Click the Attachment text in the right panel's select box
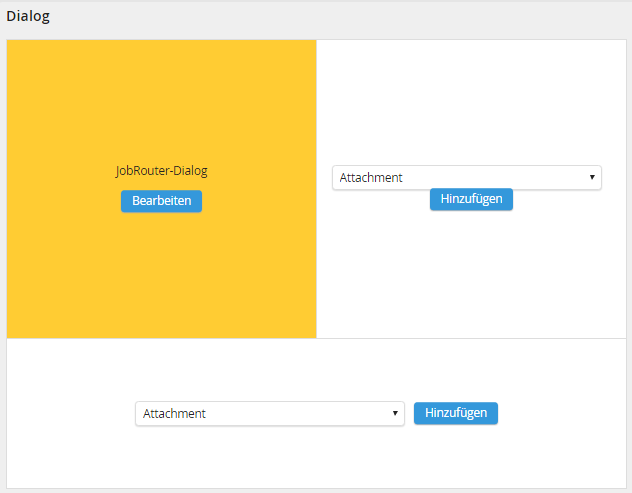 pos(371,178)
